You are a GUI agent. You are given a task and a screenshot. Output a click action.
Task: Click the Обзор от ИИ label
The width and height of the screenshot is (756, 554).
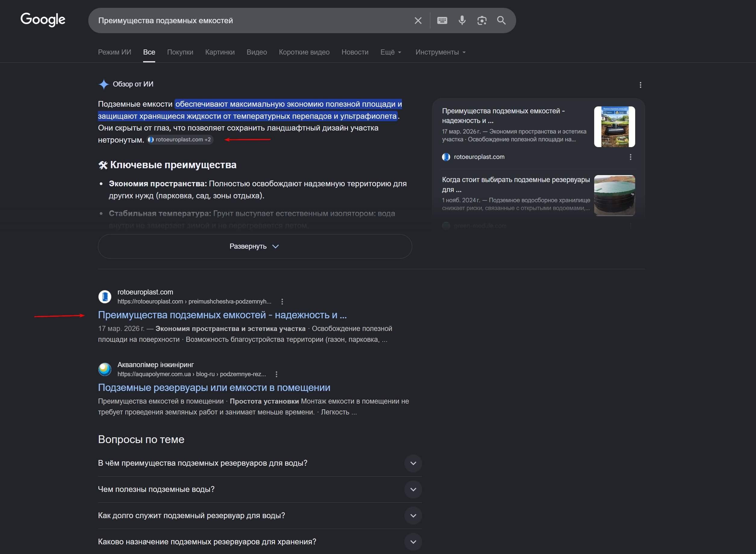[x=133, y=84]
